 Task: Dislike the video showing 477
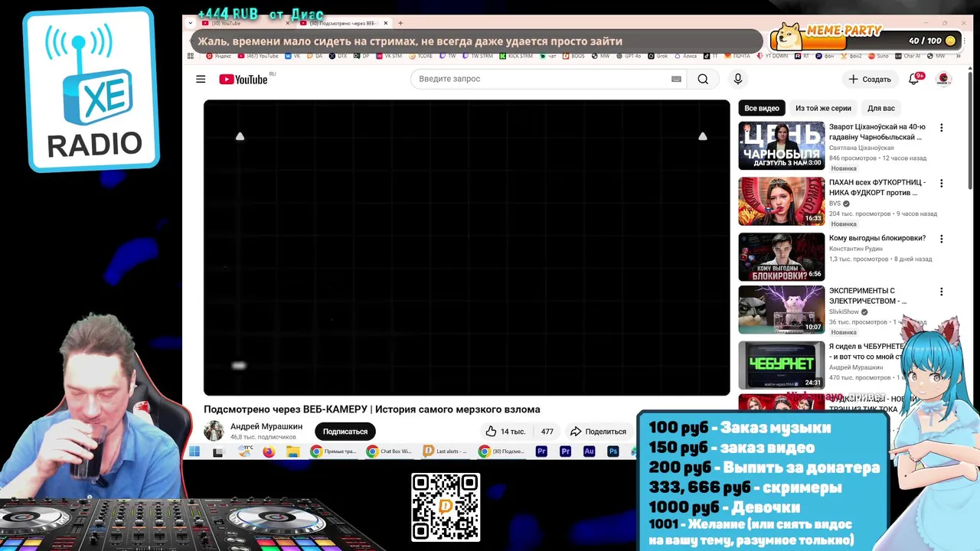coord(547,432)
